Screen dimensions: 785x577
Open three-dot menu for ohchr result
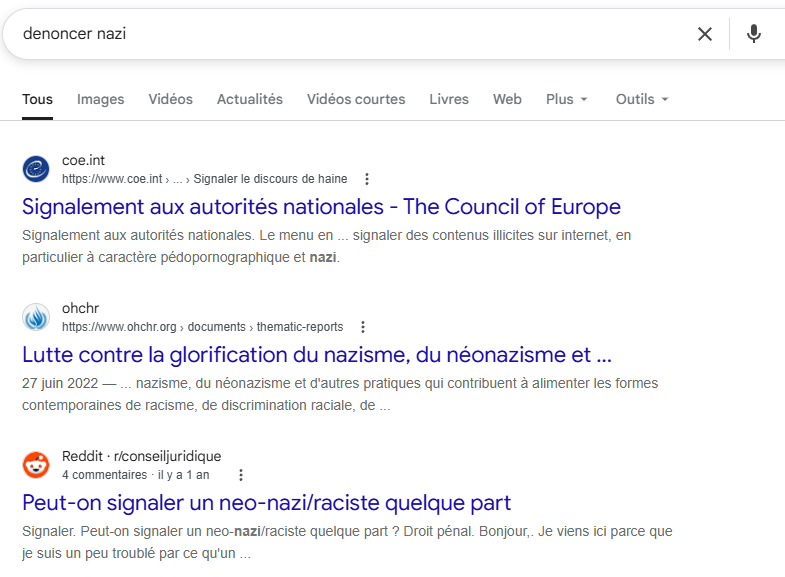(x=363, y=327)
